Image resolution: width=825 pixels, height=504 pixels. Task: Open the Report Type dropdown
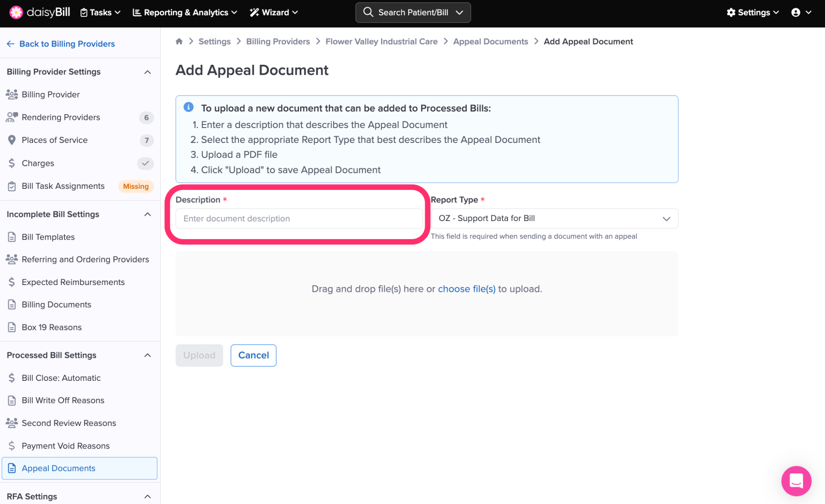[x=554, y=218]
